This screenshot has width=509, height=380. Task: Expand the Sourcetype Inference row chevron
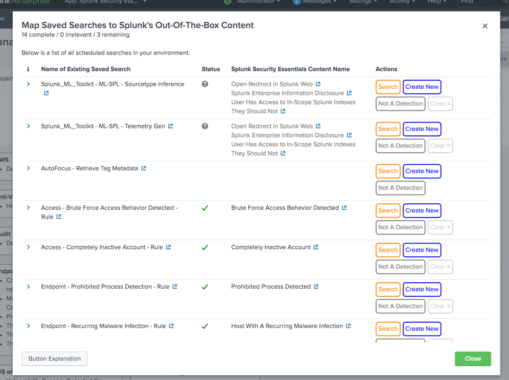point(28,84)
